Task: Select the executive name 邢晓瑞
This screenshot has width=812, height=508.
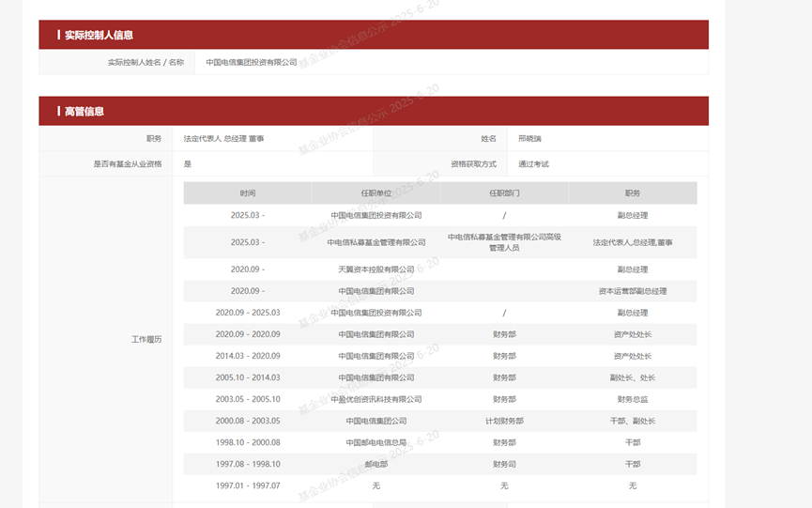Action: (529, 139)
